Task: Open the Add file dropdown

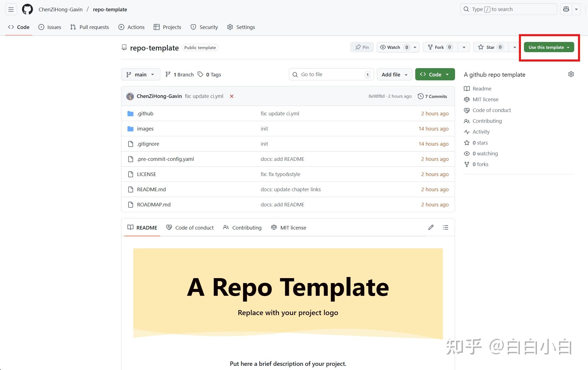Action: 394,74
